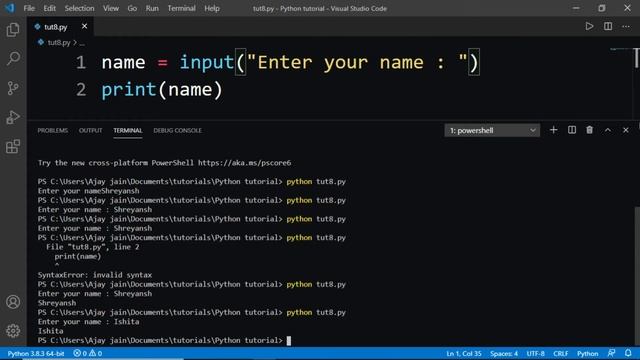Switch to the OUTPUT tab
The width and height of the screenshot is (640, 360).
pyautogui.click(x=90, y=131)
